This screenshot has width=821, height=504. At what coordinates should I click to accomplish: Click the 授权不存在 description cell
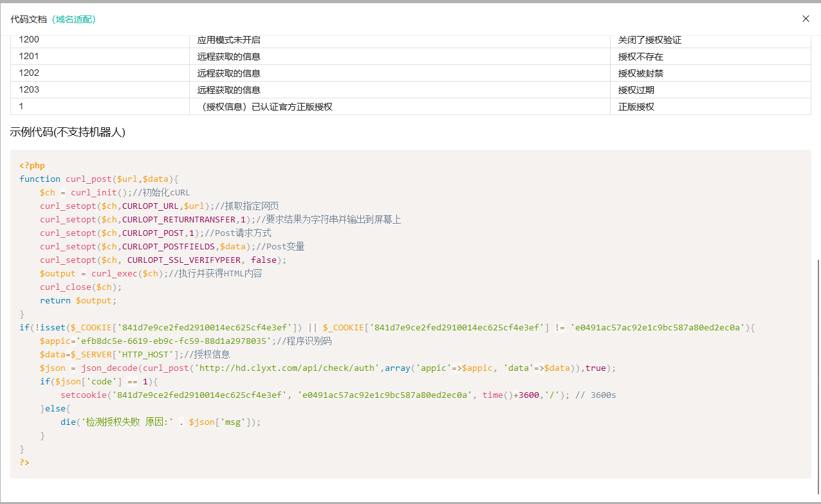click(x=640, y=57)
